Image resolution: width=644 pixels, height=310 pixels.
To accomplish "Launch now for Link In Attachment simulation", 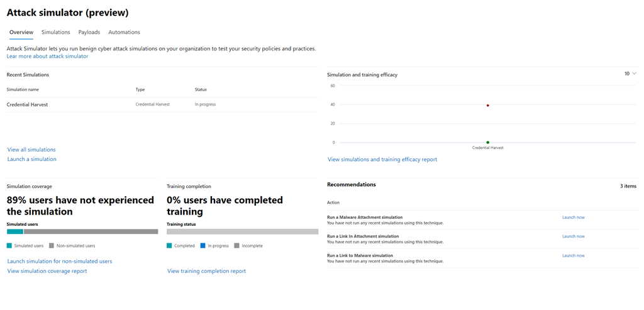I will [573, 236].
